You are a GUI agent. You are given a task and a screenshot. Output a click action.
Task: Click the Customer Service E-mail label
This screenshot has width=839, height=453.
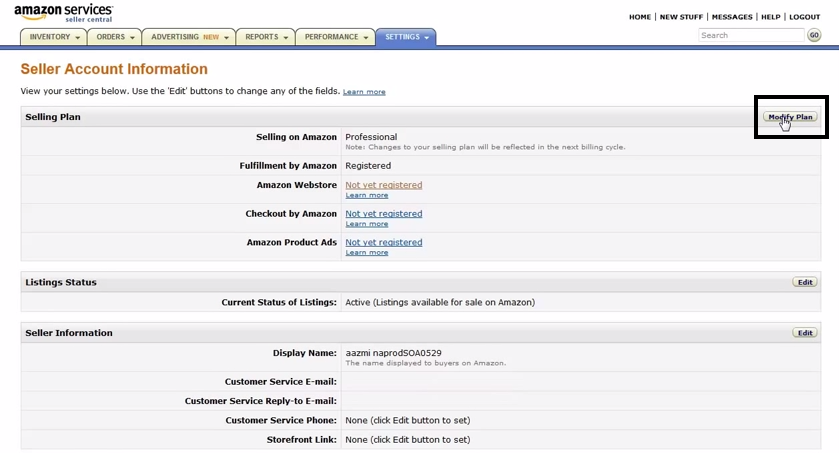(280, 382)
